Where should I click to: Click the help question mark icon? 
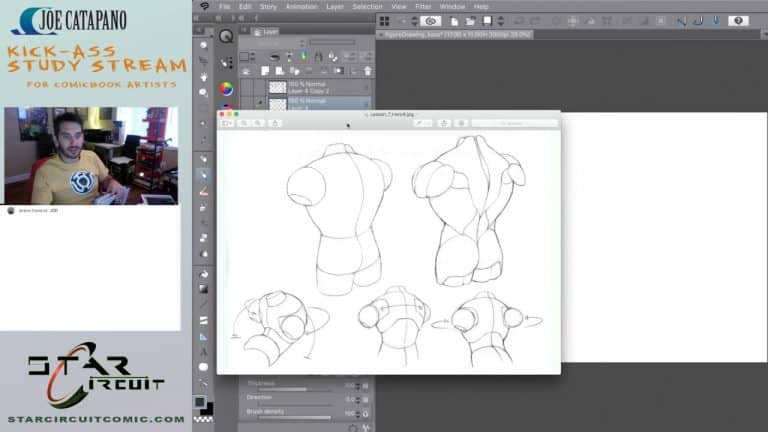(x=738, y=20)
